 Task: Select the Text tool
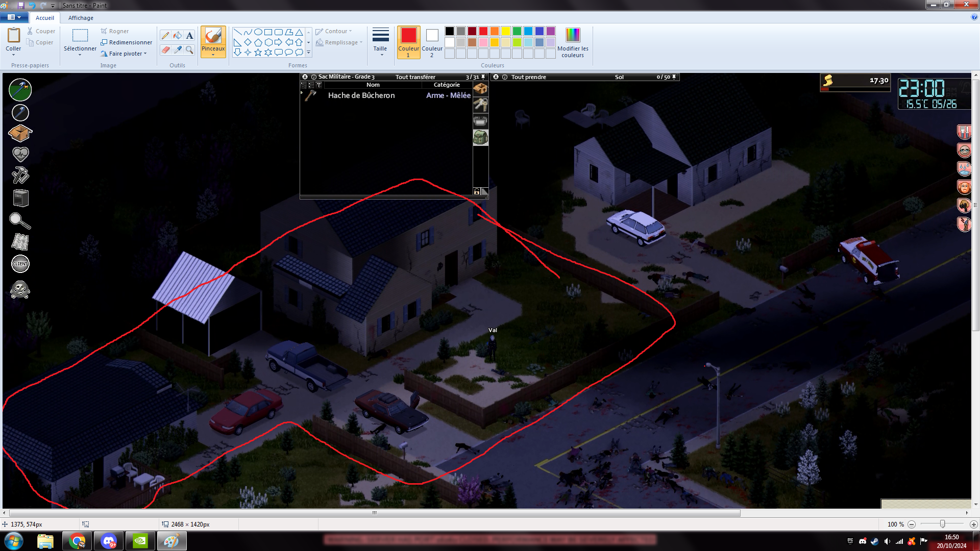(189, 35)
